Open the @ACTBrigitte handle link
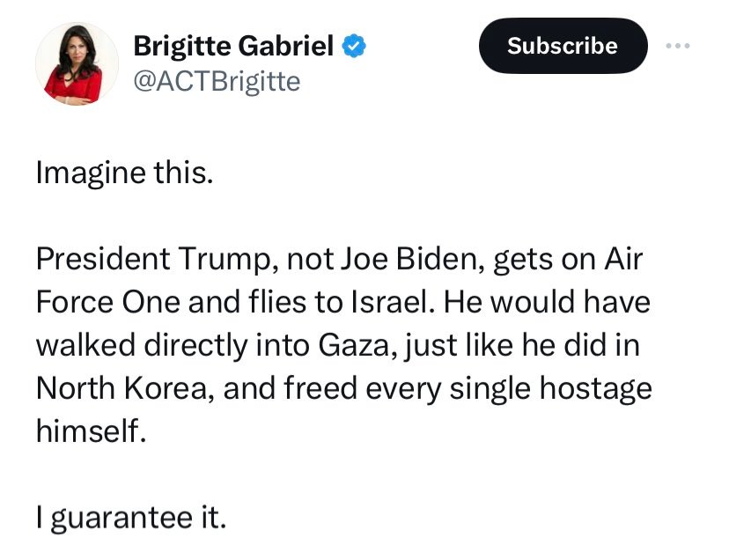Screen dimensions: 729x560 click(x=217, y=81)
